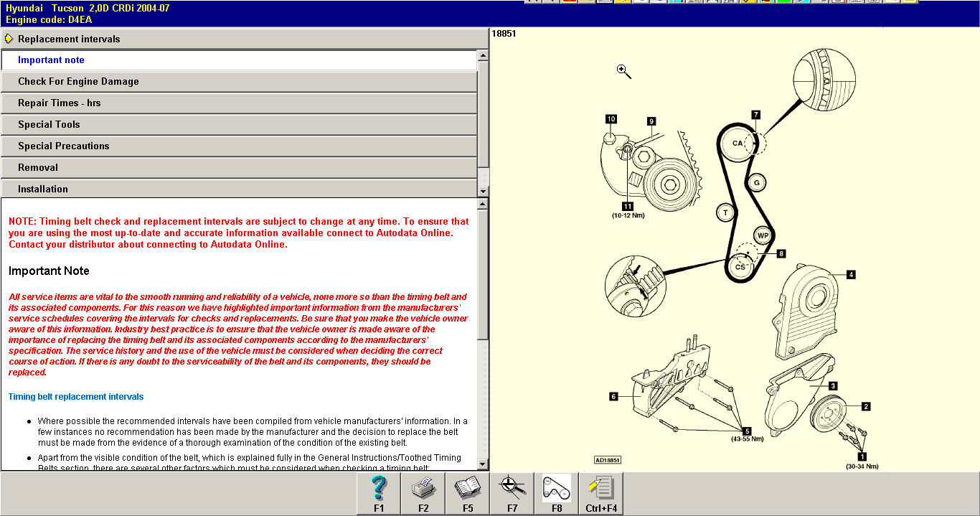The image size is (980, 516).
Task: Click callout number 1 by pulley bolts
Action: [x=862, y=456]
